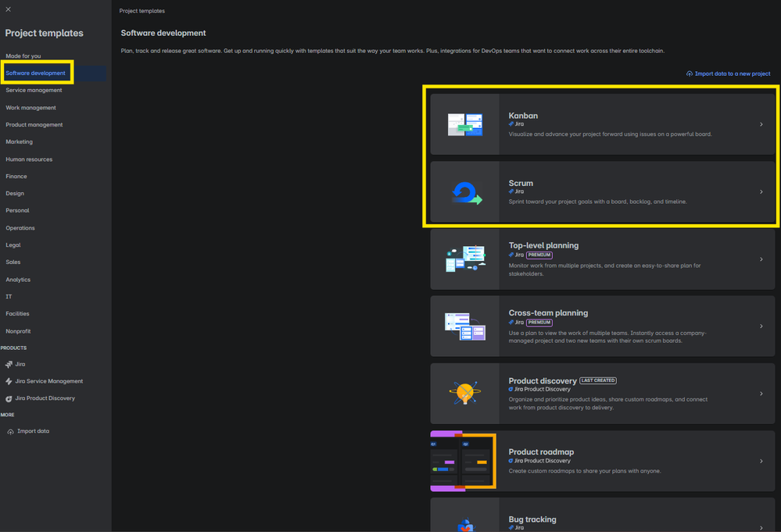The image size is (781, 532).
Task: Open Marketing category
Action: 20,142
